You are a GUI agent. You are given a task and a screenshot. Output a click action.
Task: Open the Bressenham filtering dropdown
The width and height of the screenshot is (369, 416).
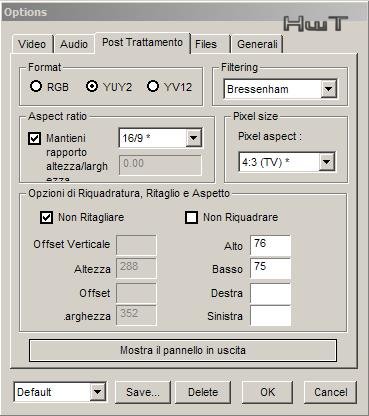(x=280, y=89)
